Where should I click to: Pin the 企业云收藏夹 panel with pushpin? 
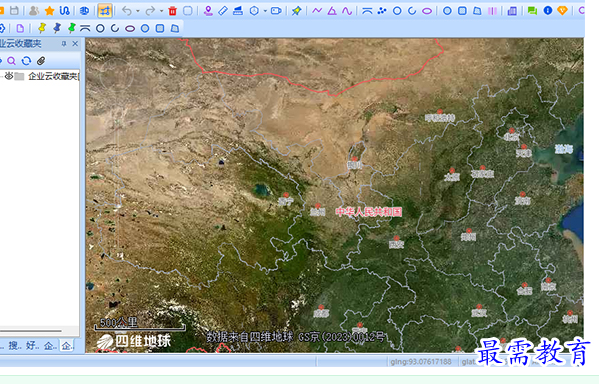64,44
